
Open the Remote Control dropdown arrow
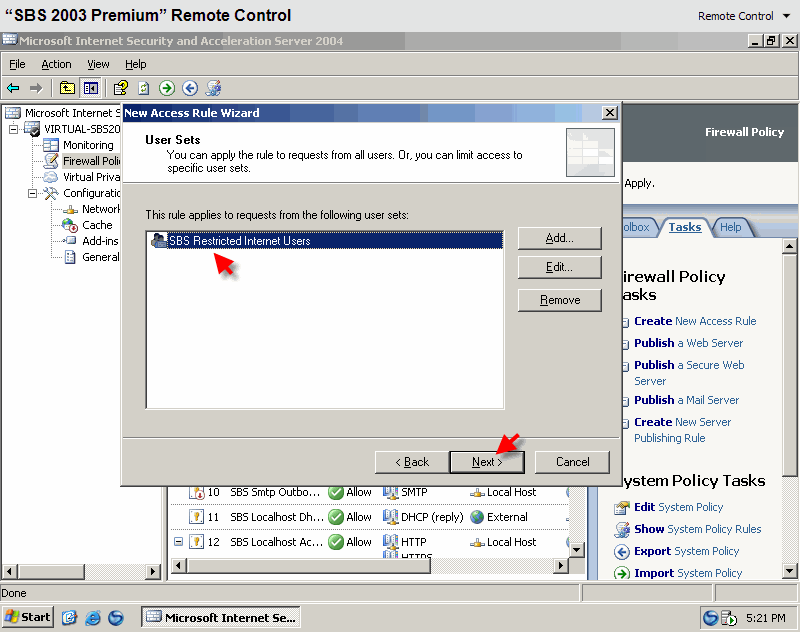[786, 16]
